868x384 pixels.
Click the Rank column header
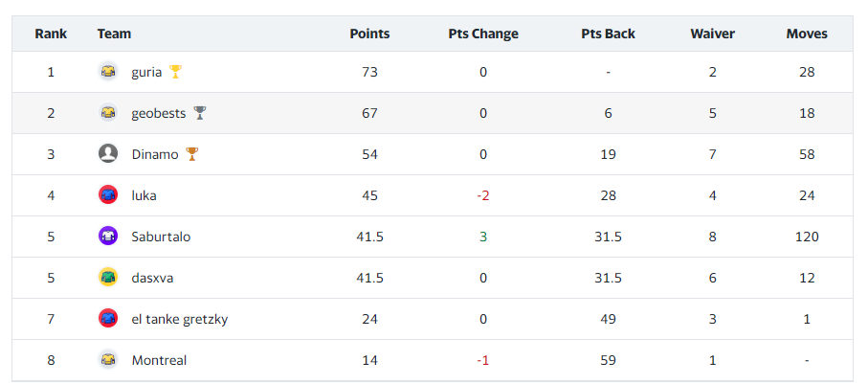point(51,34)
